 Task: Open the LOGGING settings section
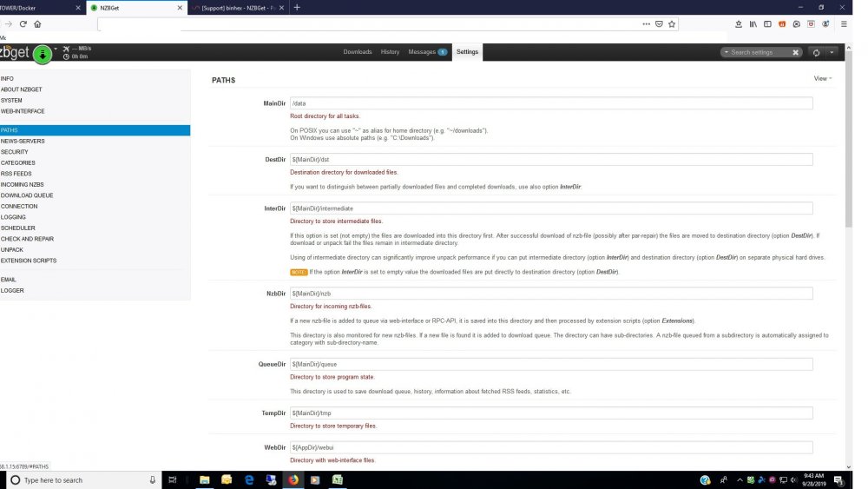click(13, 217)
